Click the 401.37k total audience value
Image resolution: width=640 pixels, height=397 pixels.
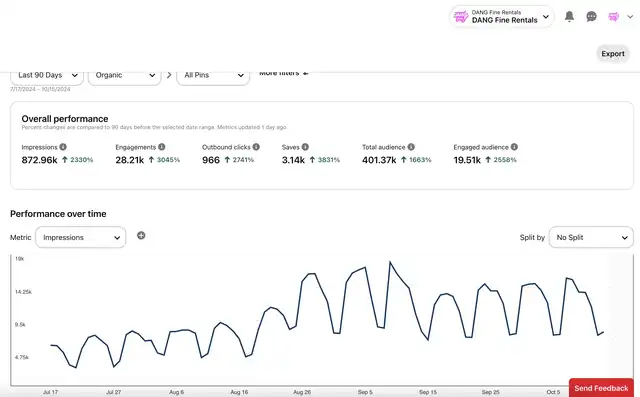point(379,160)
